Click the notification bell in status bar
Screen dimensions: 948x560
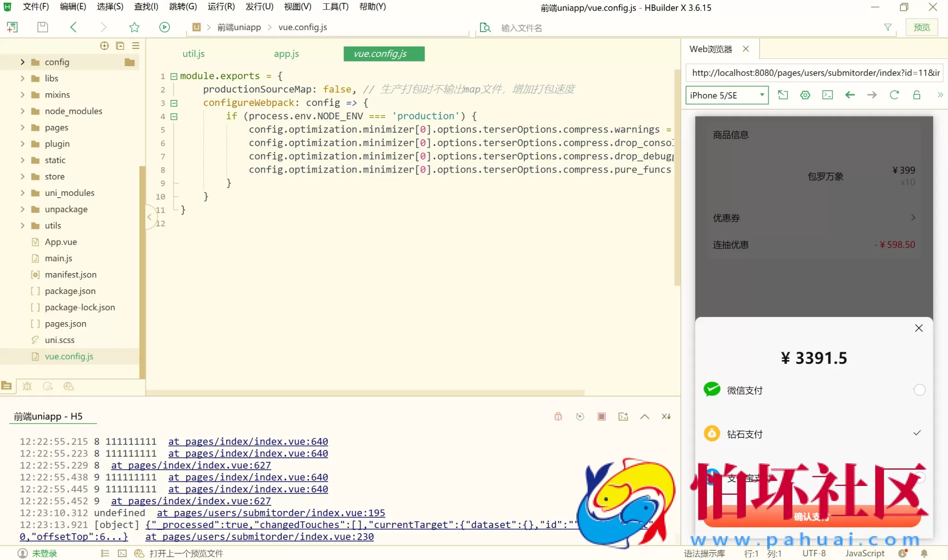tap(924, 553)
